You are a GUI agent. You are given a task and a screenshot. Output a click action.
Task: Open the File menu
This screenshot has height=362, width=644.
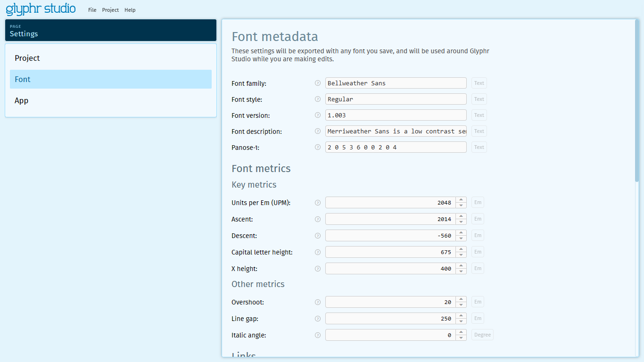[92, 10]
